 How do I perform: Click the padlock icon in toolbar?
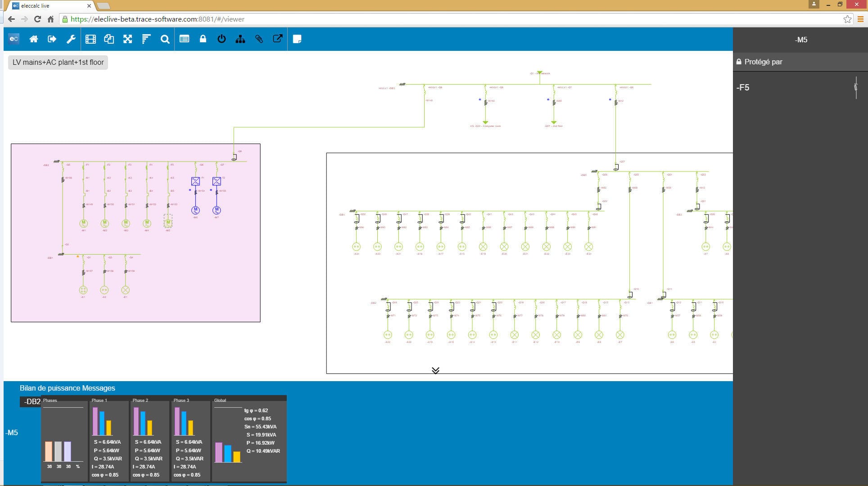[203, 39]
